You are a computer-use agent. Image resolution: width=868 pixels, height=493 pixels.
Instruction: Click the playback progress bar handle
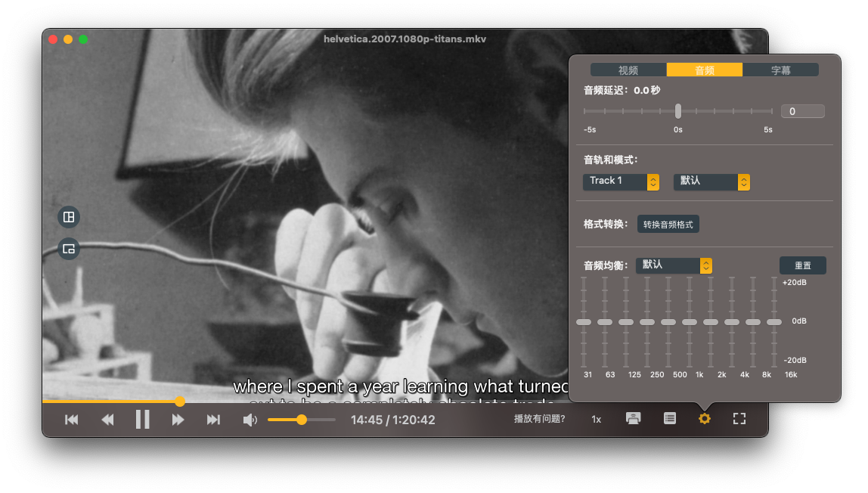tap(180, 402)
